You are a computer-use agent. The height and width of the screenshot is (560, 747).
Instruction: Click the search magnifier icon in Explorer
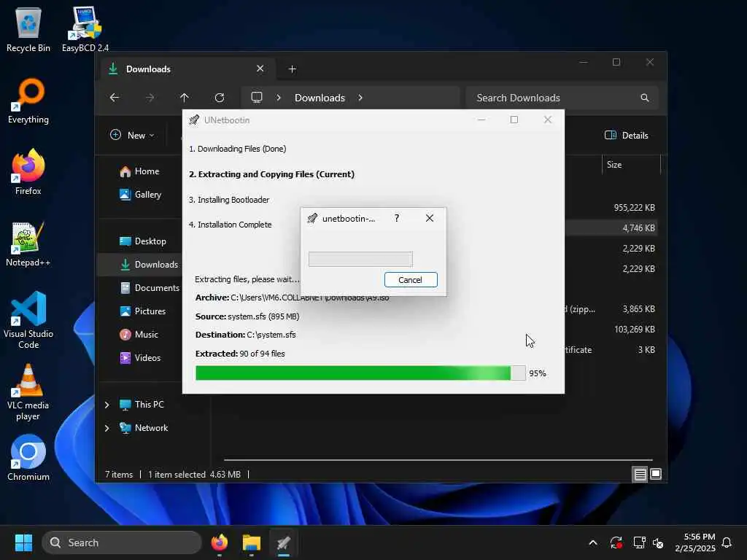pos(645,98)
